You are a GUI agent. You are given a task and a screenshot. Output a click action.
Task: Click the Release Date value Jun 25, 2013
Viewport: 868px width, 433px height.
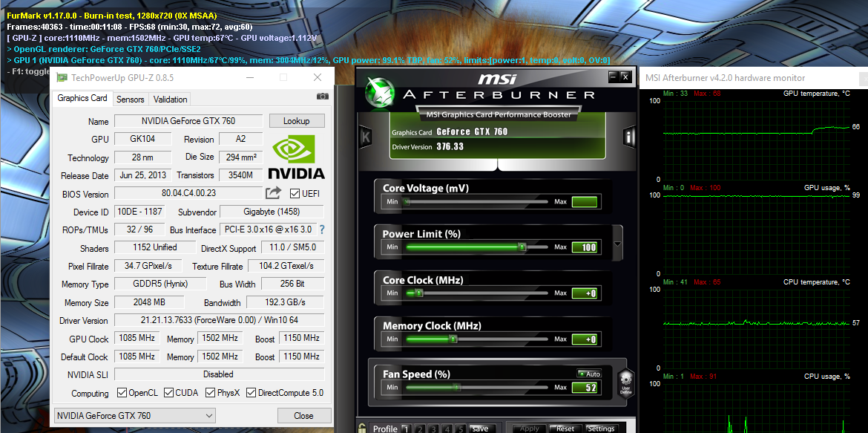[143, 175]
